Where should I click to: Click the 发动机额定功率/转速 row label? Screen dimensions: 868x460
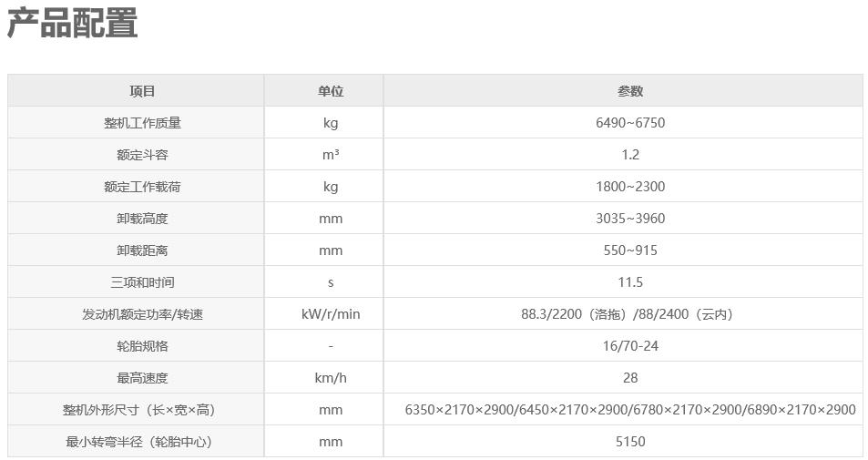142,314
